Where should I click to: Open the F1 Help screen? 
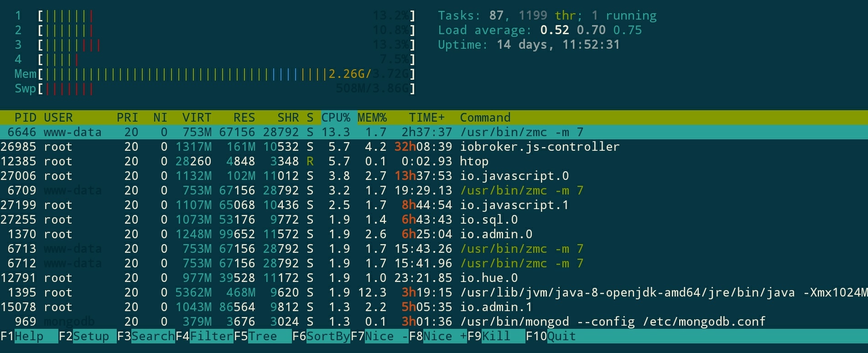29,336
